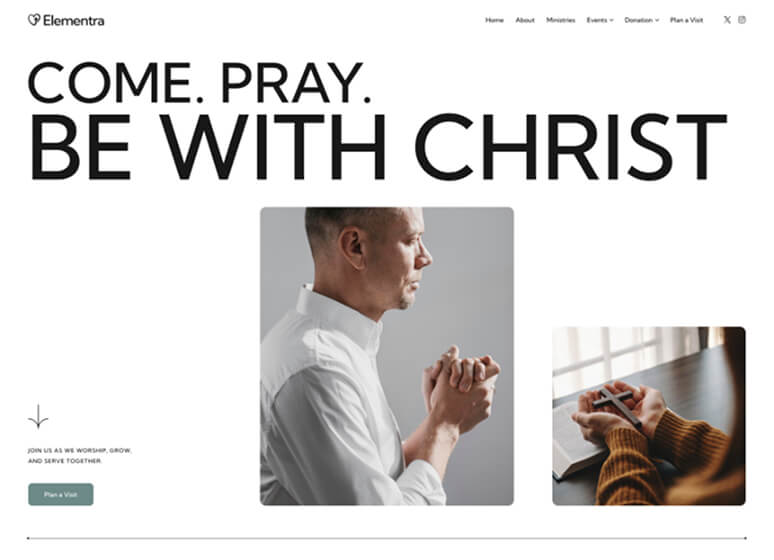Go to the Home nav item
The width and height of the screenshot is (774, 560).
494,20
